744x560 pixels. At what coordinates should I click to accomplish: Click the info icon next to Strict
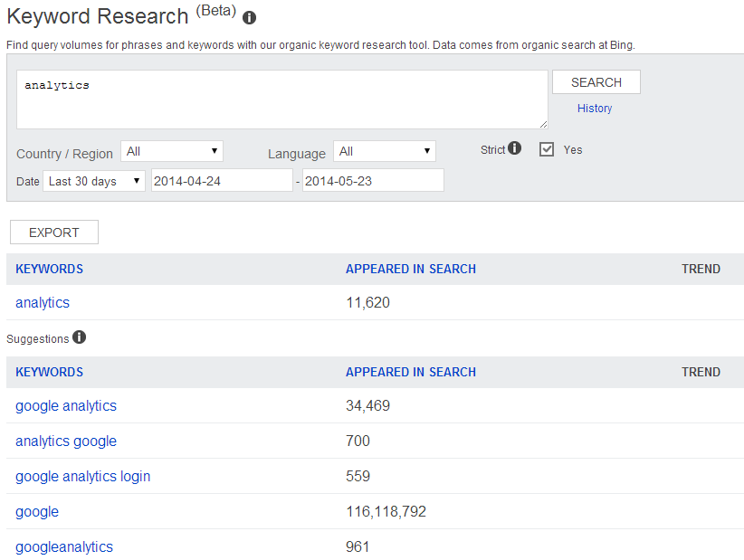click(514, 148)
